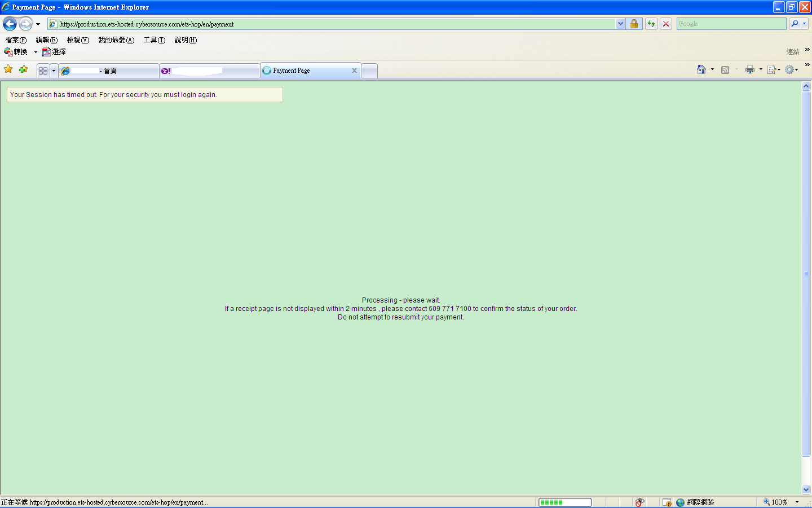Click the 選擇 toolbar button
Viewport: 812px width, 508px height.
[x=54, y=52]
